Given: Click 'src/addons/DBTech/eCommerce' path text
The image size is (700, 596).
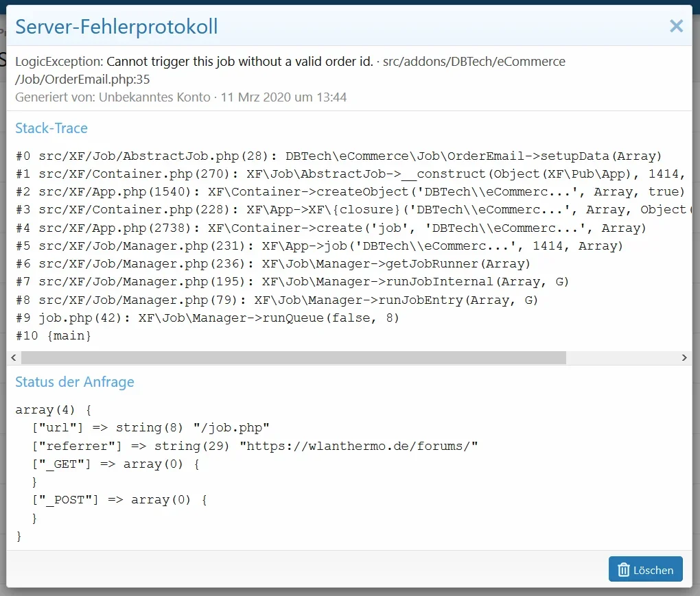Looking at the screenshot, I should click(474, 61).
